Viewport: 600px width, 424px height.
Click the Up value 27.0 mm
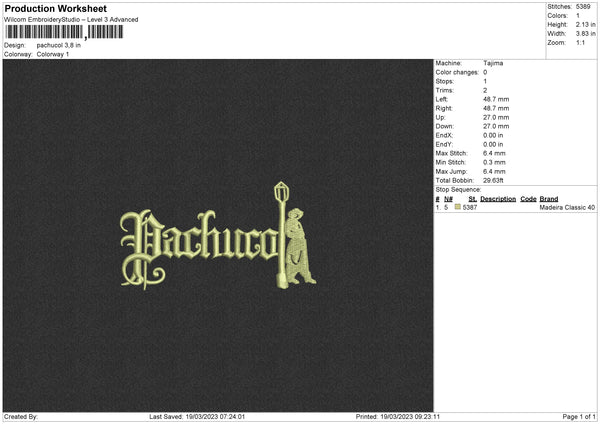(496, 117)
